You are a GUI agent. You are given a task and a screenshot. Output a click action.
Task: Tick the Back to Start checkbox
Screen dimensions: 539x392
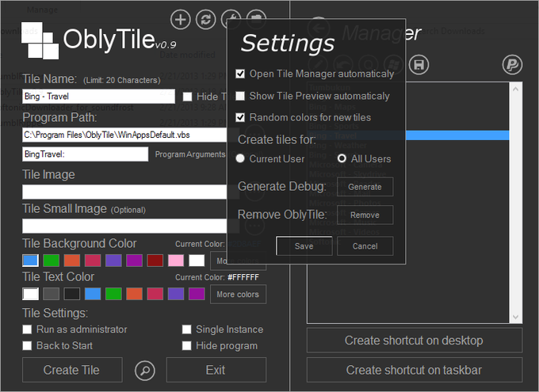(x=27, y=345)
